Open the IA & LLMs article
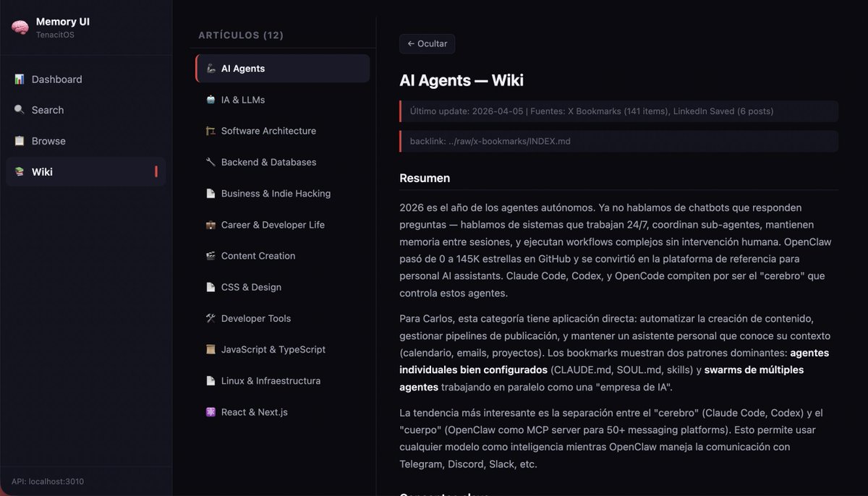Screen dimensions: 868x496 [x=283, y=100]
